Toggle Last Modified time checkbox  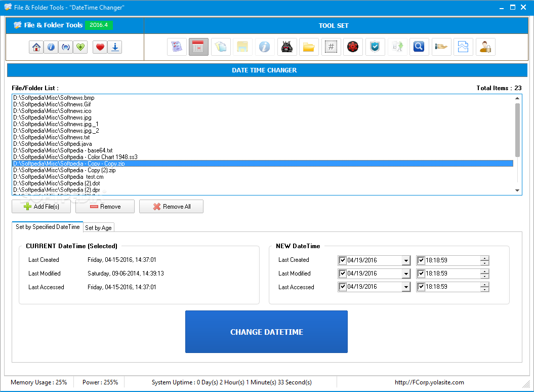(421, 273)
